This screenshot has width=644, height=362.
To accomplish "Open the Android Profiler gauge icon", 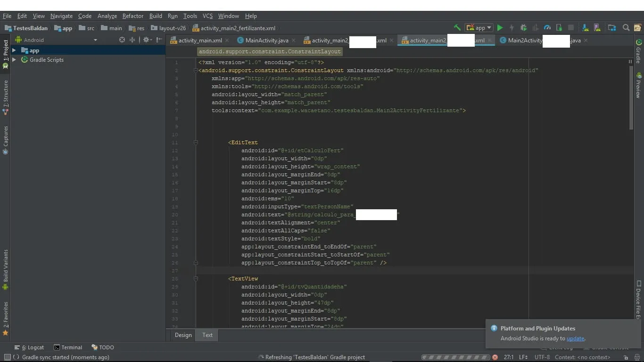I will 547,28.
